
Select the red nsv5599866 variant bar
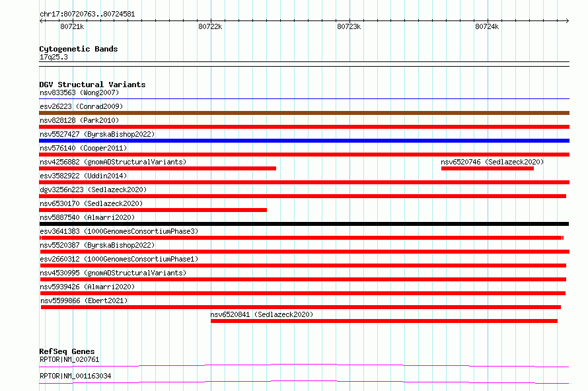click(x=301, y=307)
